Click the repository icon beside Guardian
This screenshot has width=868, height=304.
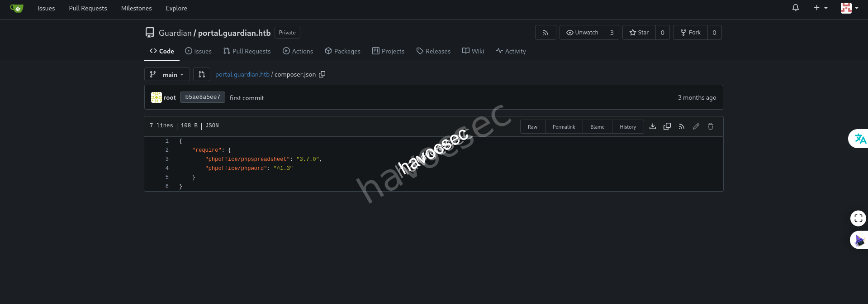pos(150,33)
